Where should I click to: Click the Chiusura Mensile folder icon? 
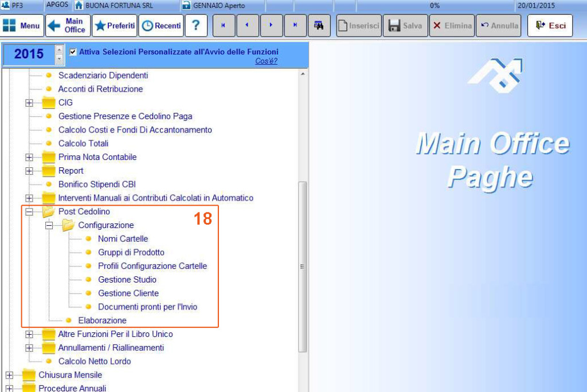point(29,375)
